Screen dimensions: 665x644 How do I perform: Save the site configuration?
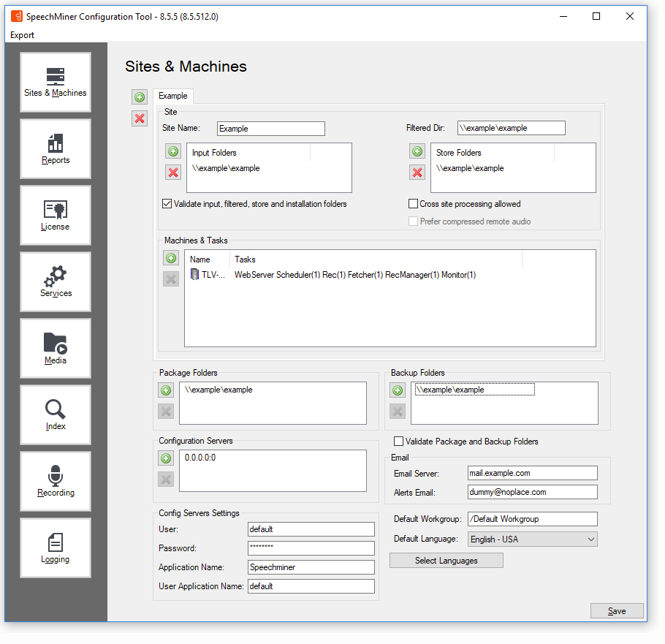[x=616, y=610]
